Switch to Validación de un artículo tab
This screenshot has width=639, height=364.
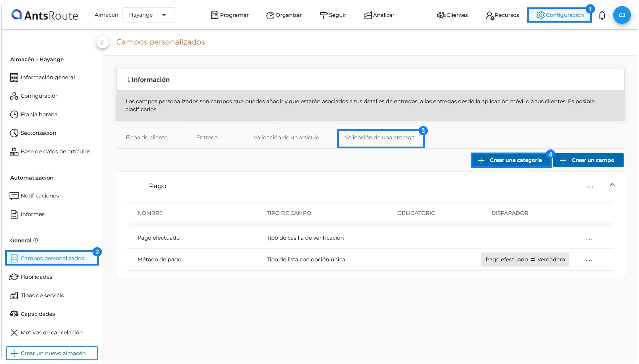(286, 137)
